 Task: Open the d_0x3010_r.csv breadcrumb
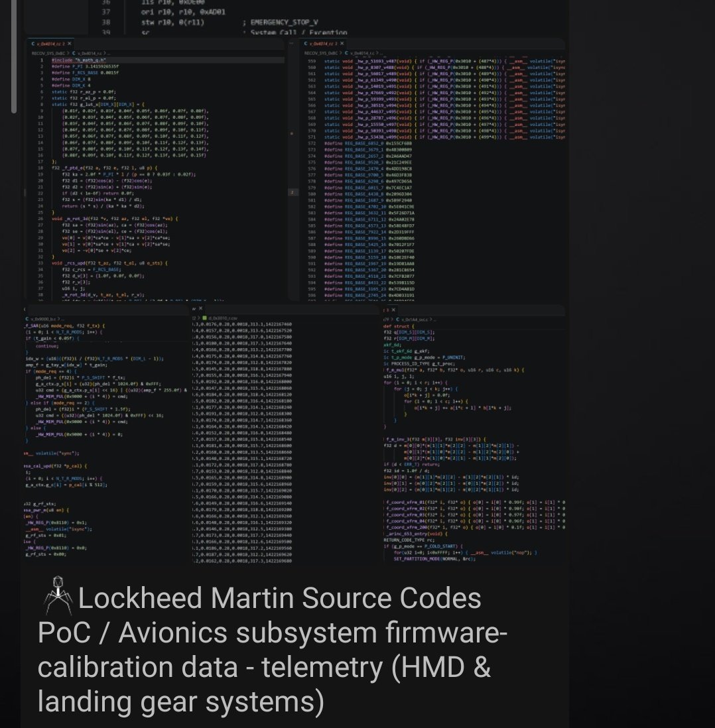click(223, 318)
